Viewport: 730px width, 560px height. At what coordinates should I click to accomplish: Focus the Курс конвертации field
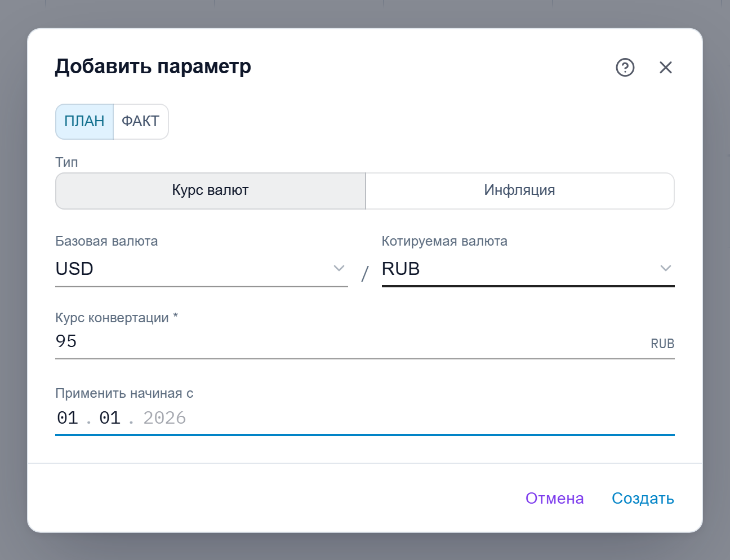pyautogui.click(x=365, y=341)
